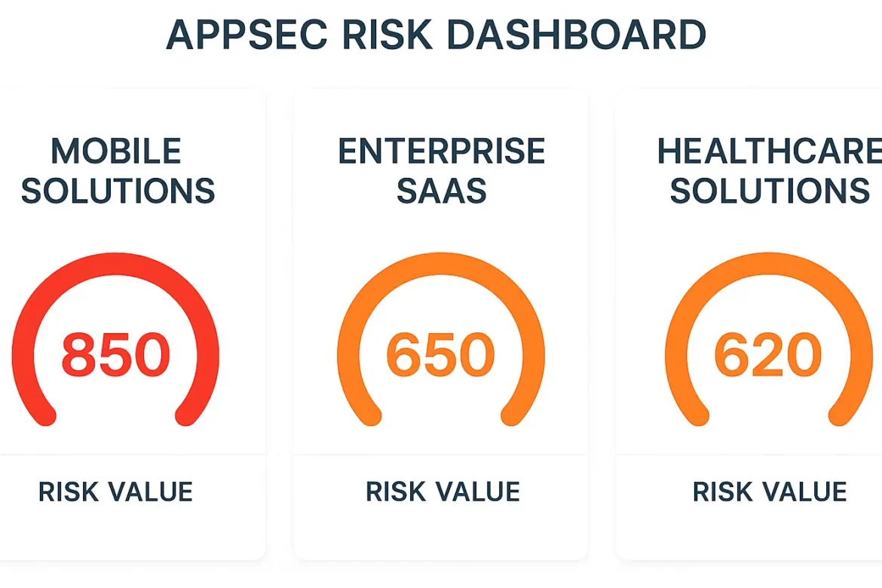
Task: Click Risk Value label under Enterprise SaaS
Action: tap(443, 492)
